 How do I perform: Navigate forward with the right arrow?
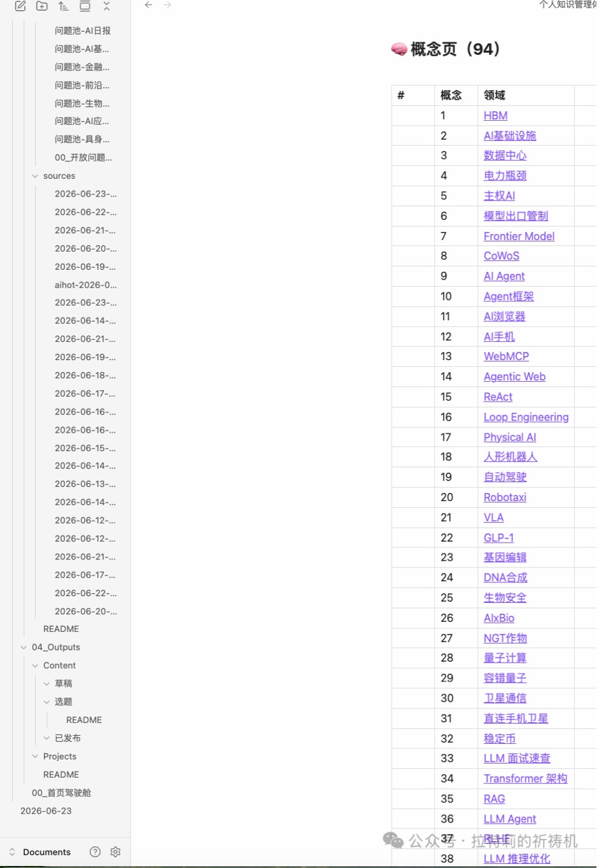point(168,5)
